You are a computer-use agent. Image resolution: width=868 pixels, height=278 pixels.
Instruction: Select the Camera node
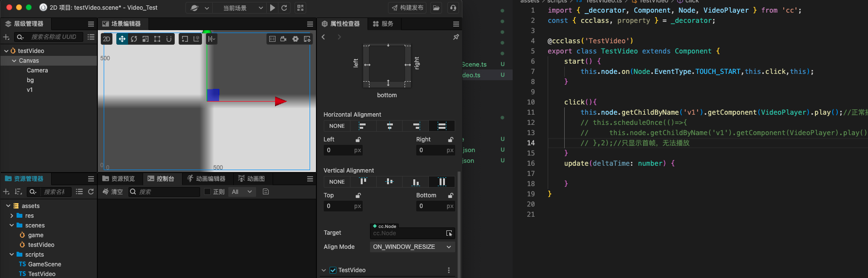click(37, 70)
